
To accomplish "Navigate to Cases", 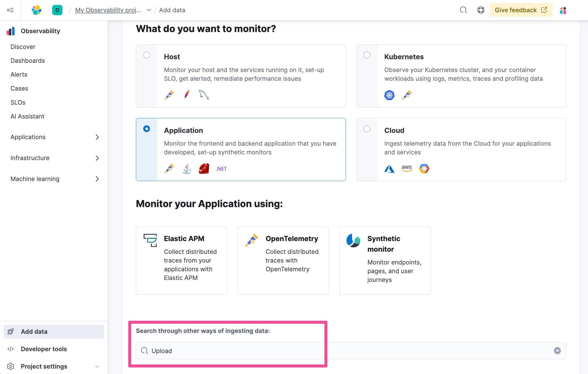I will pyautogui.click(x=19, y=88).
